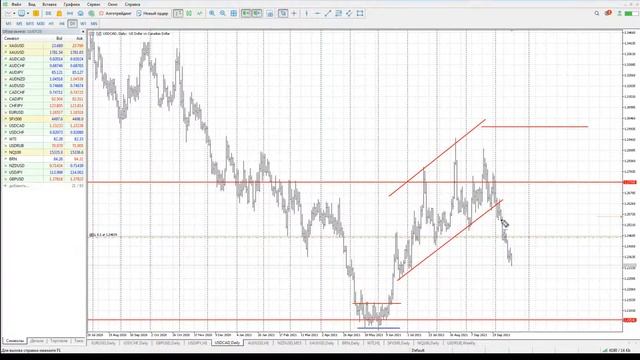The image size is (640, 360).
Task: Switch to EURUSD,Daily chart tab
Action: [x=103, y=343]
